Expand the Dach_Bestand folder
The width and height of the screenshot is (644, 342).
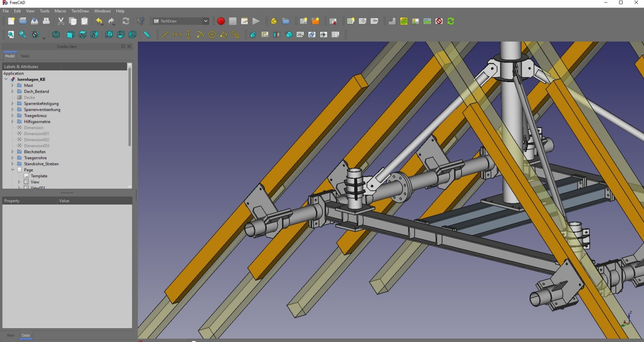pos(12,91)
